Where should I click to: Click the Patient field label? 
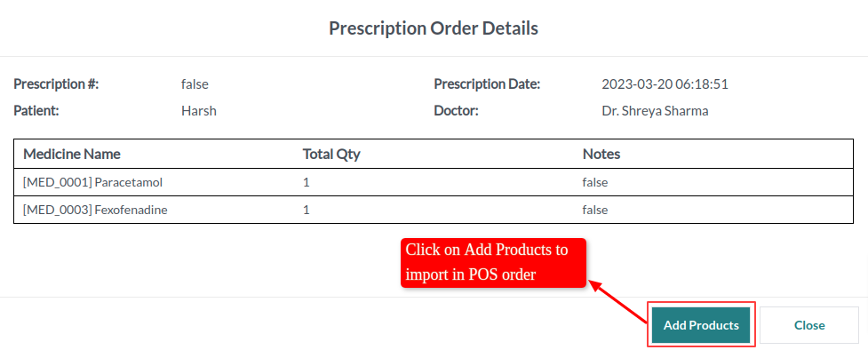(36, 111)
